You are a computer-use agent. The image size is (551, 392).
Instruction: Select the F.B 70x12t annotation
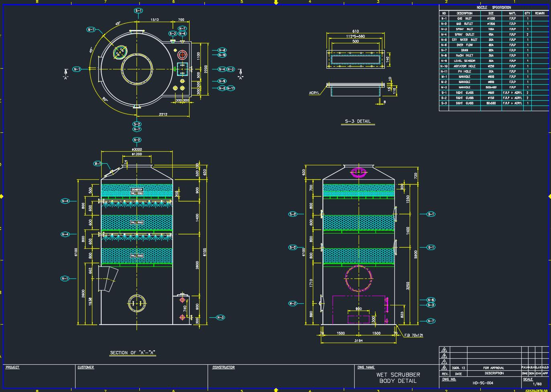(x=413, y=335)
